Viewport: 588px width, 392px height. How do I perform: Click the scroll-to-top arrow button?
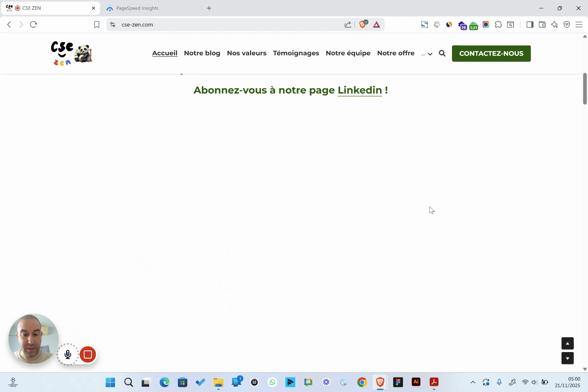click(567, 343)
